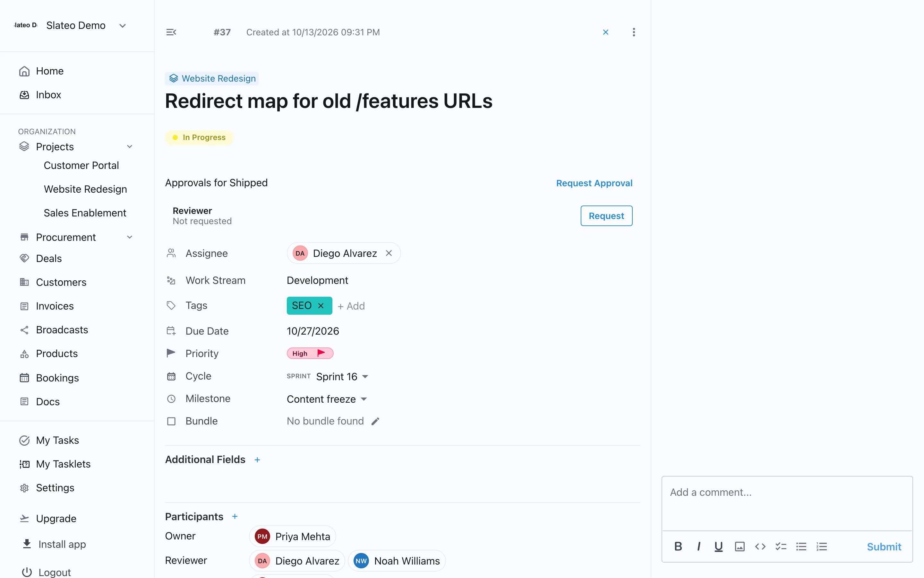Apply italic formatting in comment box
This screenshot has height=578, width=924.
pyautogui.click(x=698, y=546)
